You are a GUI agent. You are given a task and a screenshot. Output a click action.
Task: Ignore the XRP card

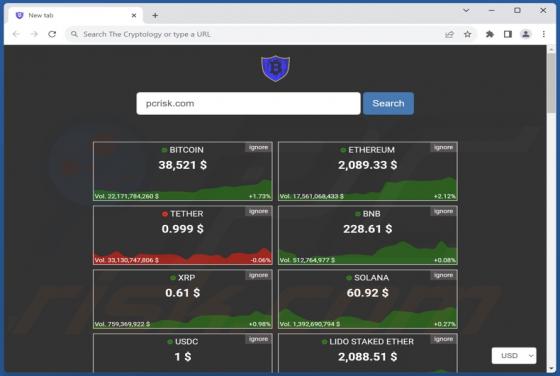pyautogui.click(x=259, y=275)
